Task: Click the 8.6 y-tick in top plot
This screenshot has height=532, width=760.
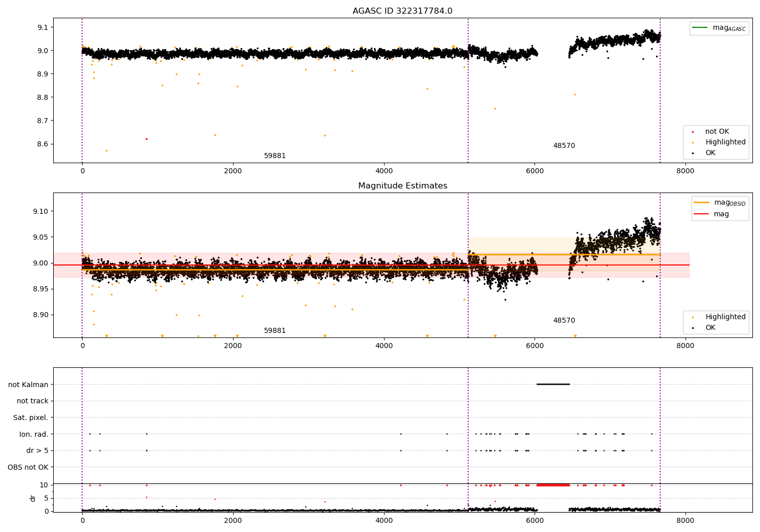Action: (x=43, y=144)
